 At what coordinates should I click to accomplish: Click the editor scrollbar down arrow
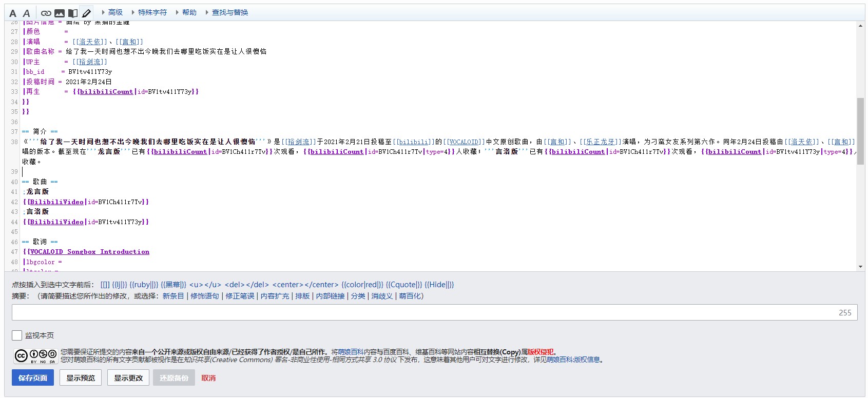click(860, 267)
